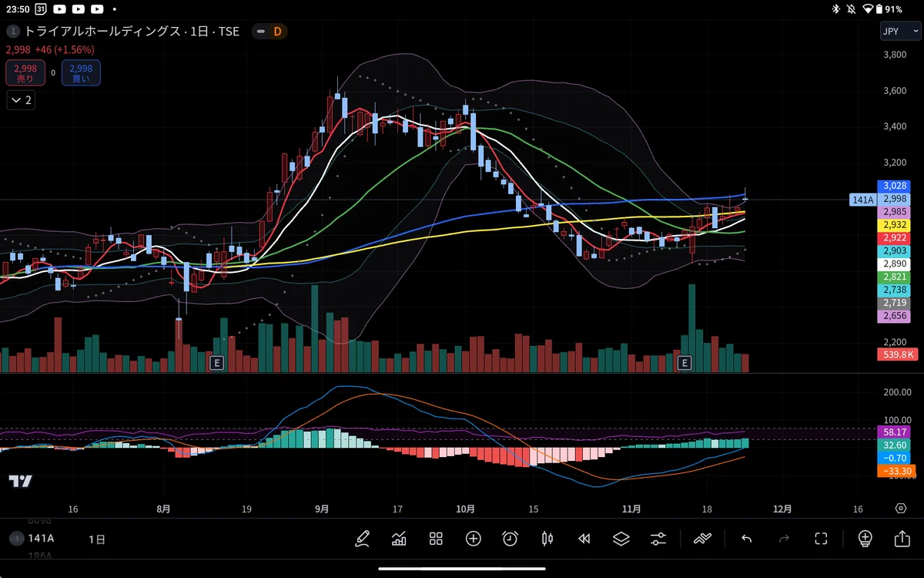Tap the 58.17 indicator value label
Screen dimensions: 924x578
pos(896,432)
